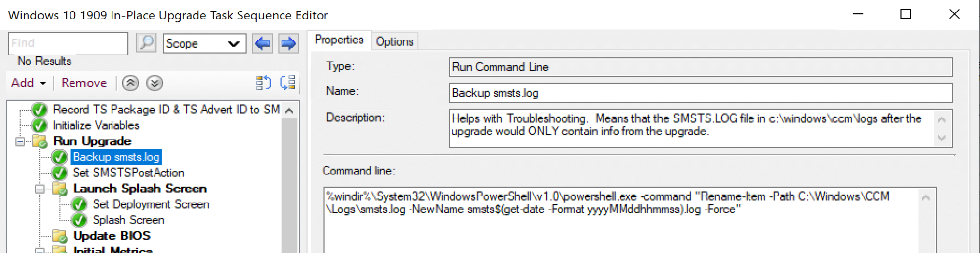
Task: Click the Update BIOS folder icon
Action: click(59, 236)
